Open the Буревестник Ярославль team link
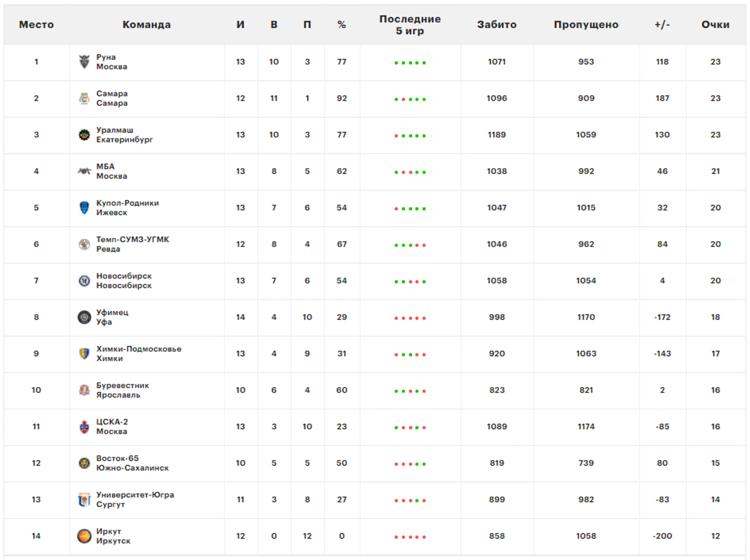Viewport: 750px width, 560px height. 122,390
